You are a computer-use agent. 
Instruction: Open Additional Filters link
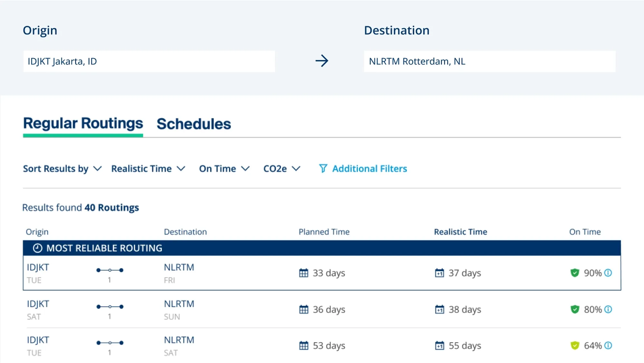coord(369,169)
